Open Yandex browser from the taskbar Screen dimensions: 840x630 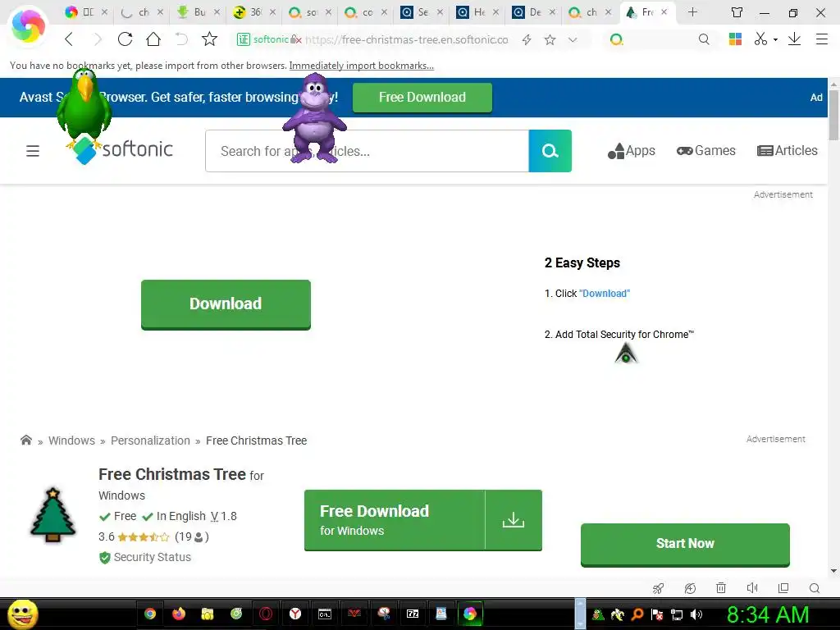tap(295, 614)
